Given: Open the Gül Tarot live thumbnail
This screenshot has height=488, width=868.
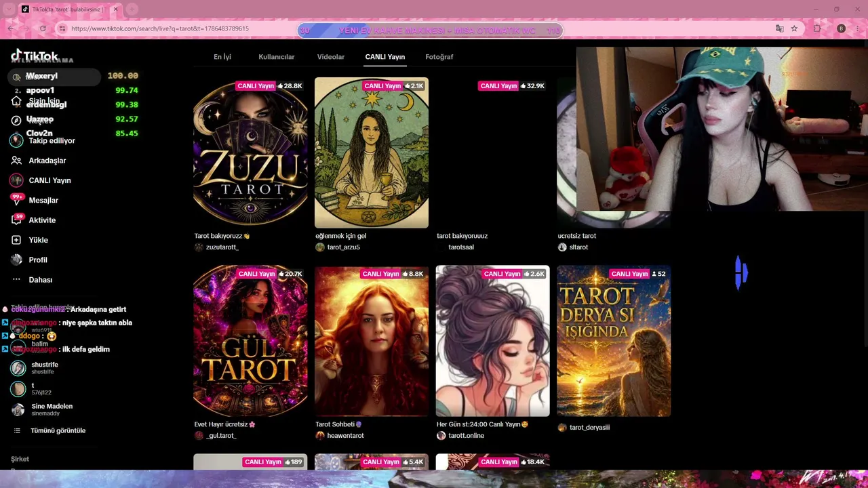Looking at the screenshot, I should click(x=250, y=341).
